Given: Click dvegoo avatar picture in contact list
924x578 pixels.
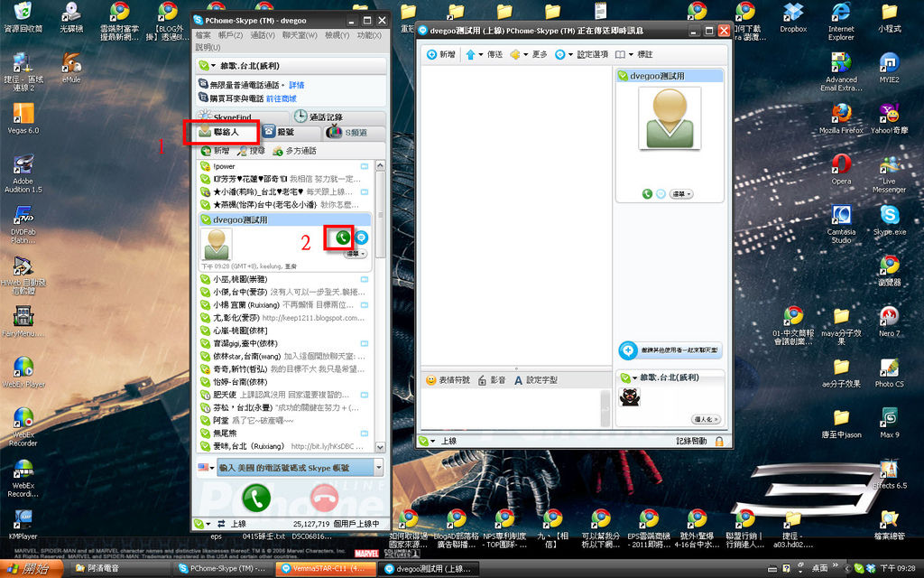Looking at the screenshot, I should point(217,244).
